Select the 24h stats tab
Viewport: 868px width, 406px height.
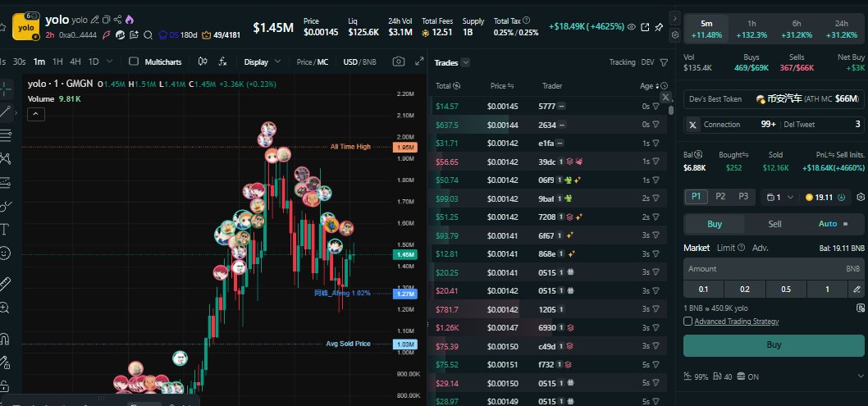pos(842,30)
